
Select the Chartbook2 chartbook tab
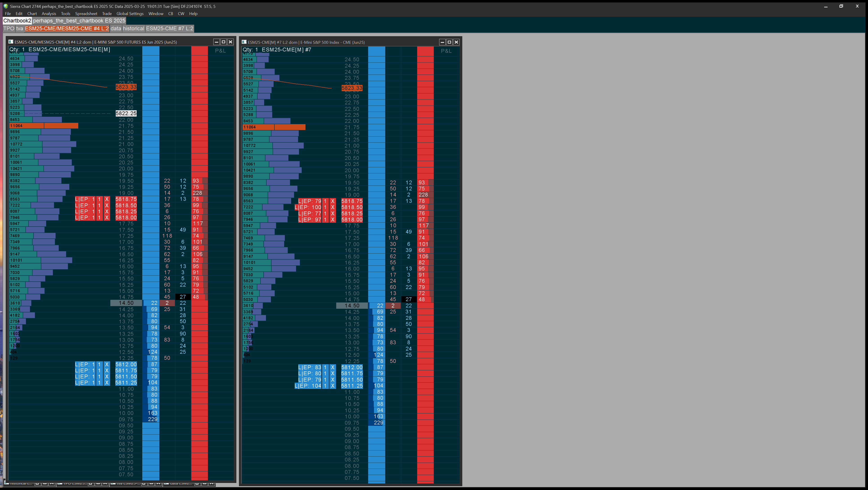[17, 20]
